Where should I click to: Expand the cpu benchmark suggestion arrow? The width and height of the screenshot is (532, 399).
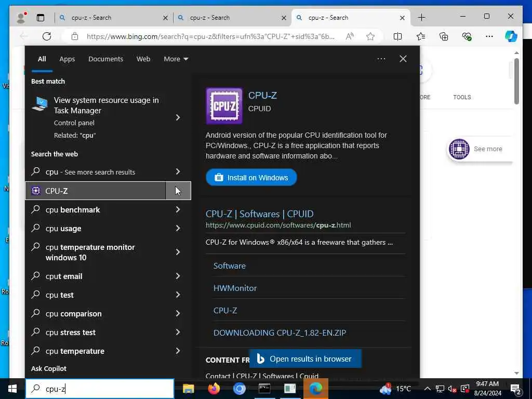pos(178,210)
